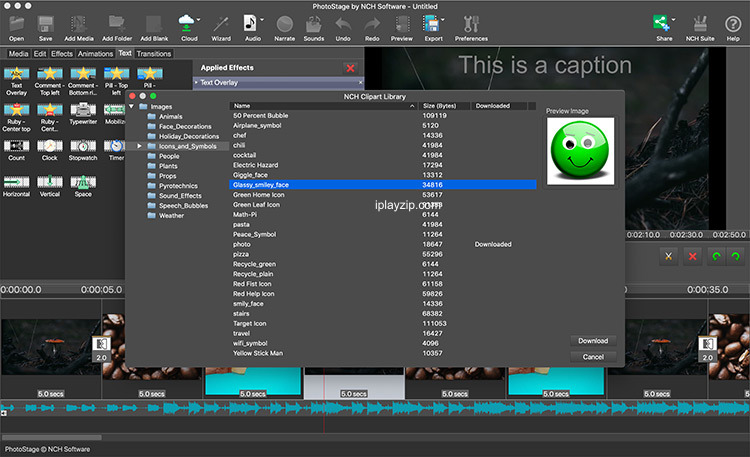The width and height of the screenshot is (750, 457).
Task: Choose the Stopwatch text effect
Action: [x=83, y=150]
